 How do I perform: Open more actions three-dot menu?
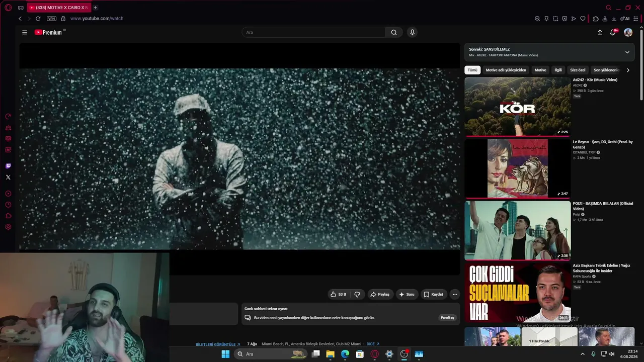pyautogui.click(x=455, y=294)
